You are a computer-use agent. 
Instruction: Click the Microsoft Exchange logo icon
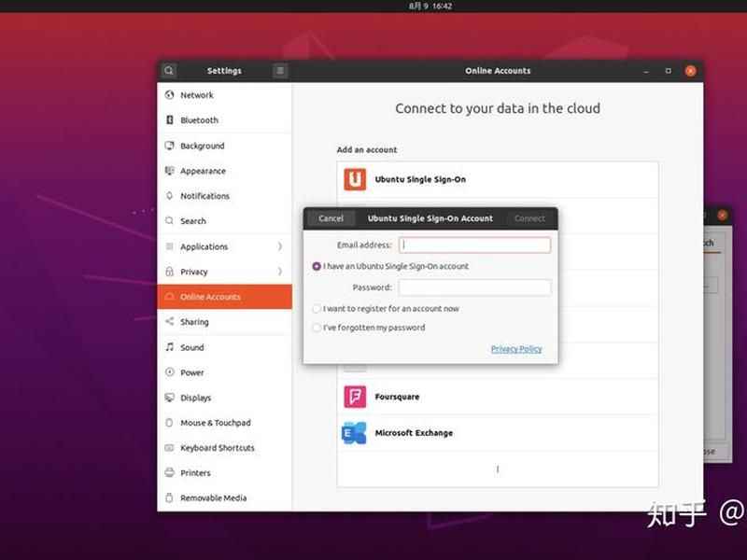click(355, 433)
